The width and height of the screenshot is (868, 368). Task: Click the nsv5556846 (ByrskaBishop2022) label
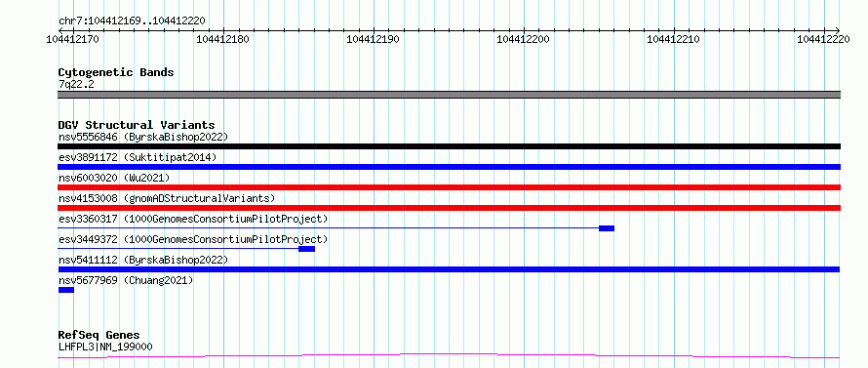(143, 137)
